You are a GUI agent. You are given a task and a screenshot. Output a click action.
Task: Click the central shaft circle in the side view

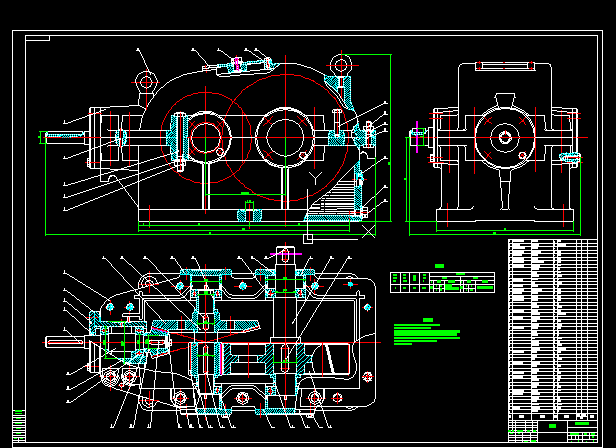pos(505,137)
